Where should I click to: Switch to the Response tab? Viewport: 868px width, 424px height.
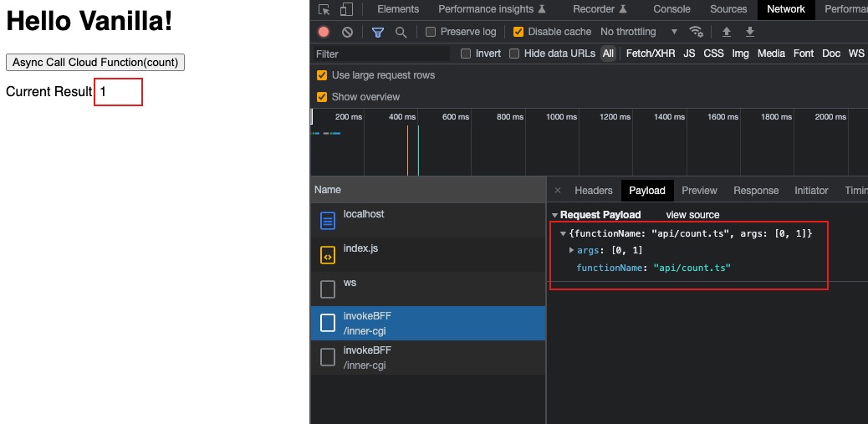click(756, 191)
